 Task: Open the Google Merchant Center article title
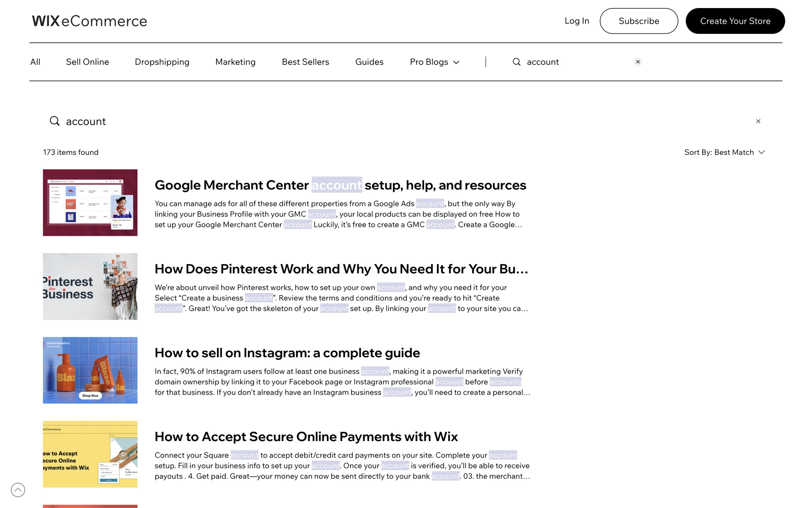[x=340, y=185]
